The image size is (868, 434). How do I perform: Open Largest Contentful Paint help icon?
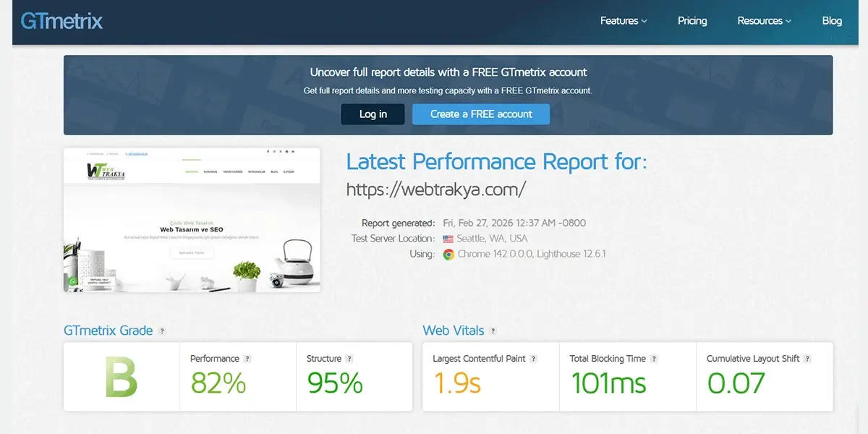(x=533, y=359)
